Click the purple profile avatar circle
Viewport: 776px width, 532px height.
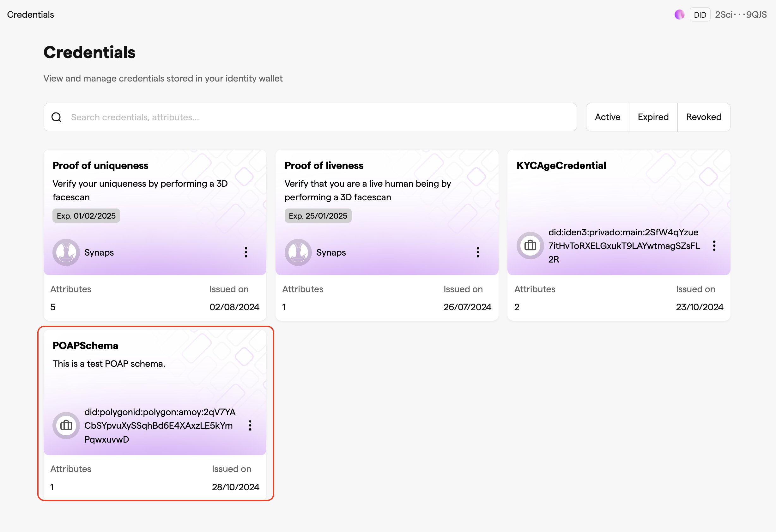(x=680, y=15)
